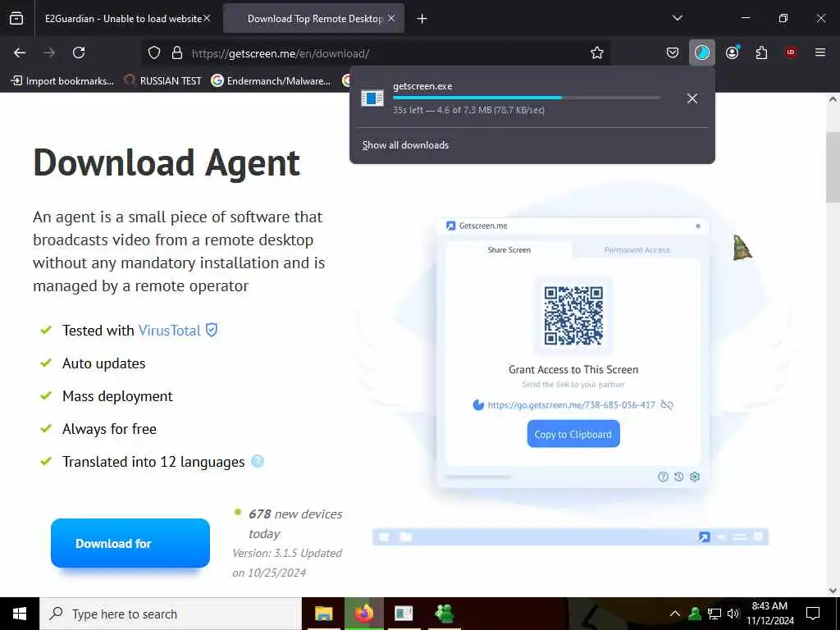Close the E2Guardian tab
840x630 pixels.
pos(207,19)
